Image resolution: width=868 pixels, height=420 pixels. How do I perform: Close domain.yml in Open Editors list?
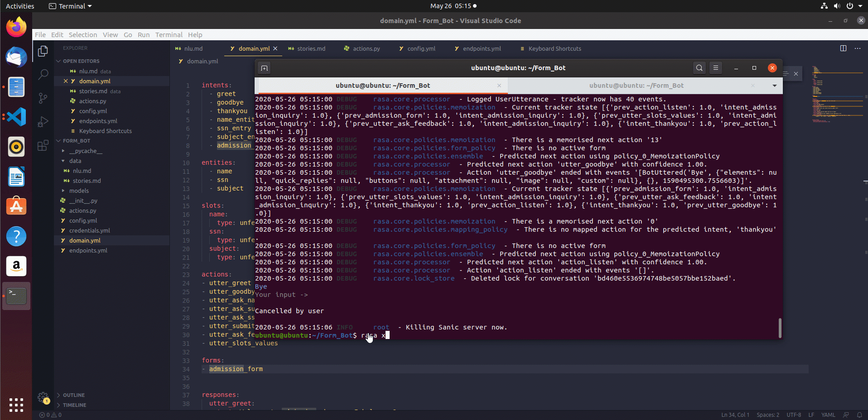point(66,81)
